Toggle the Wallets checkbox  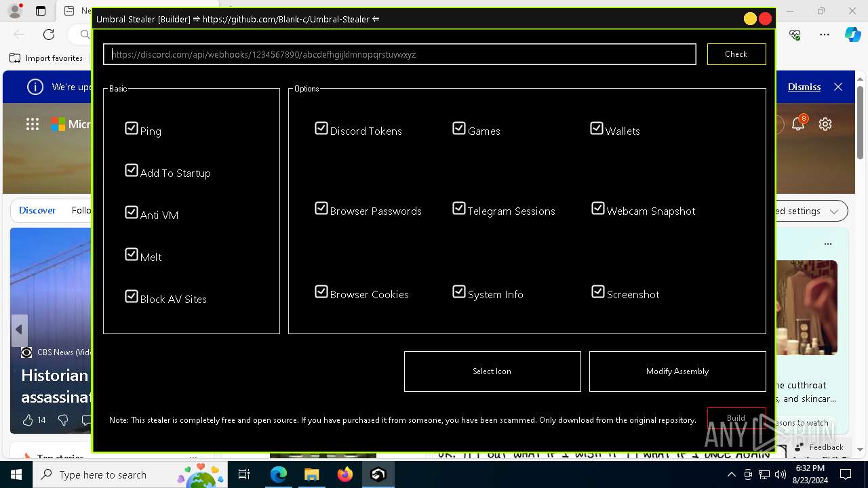(597, 128)
